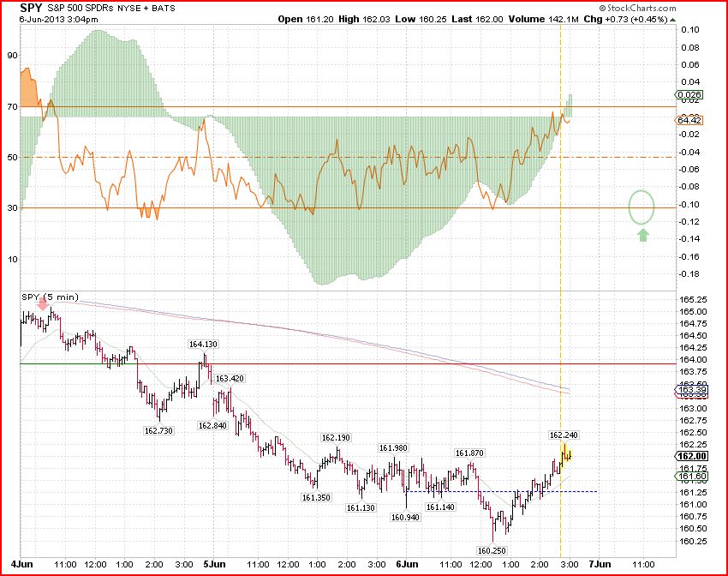Click the 162.240 high label
This screenshot has height=576, width=728.
tap(564, 435)
